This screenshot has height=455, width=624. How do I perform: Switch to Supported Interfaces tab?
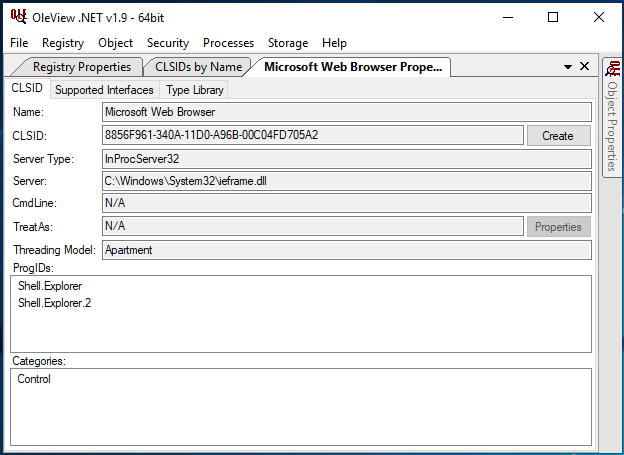[x=104, y=90]
